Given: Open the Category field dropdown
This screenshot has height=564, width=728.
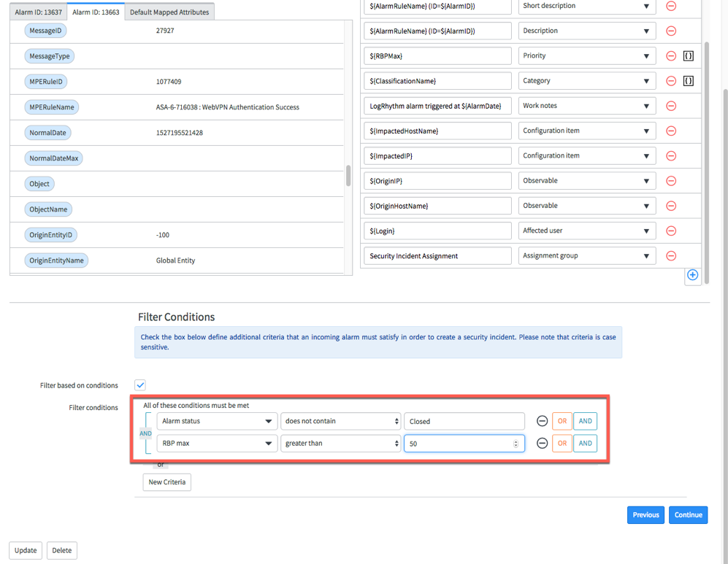Looking at the screenshot, I should pos(587,81).
